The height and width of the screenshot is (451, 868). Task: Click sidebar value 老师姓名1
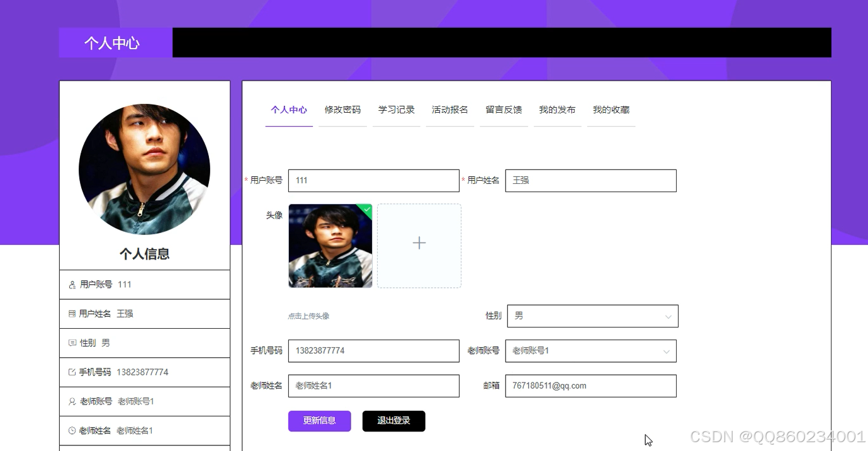pos(135,431)
